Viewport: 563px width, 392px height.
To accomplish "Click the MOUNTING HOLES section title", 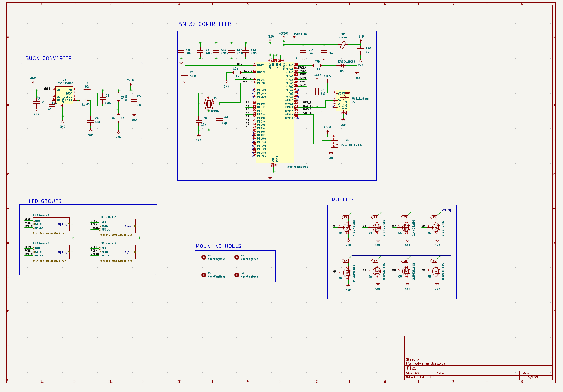I will [218, 246].
